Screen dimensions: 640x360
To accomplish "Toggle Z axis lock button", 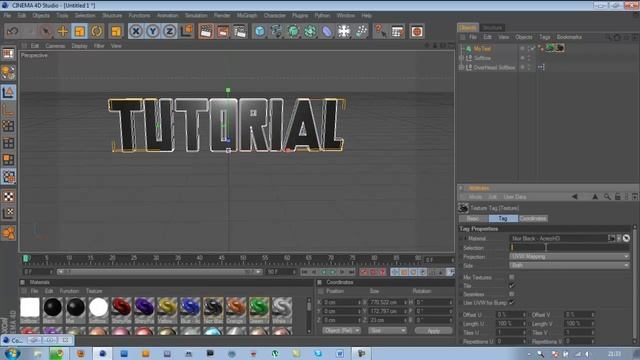I will click(170, 31).
